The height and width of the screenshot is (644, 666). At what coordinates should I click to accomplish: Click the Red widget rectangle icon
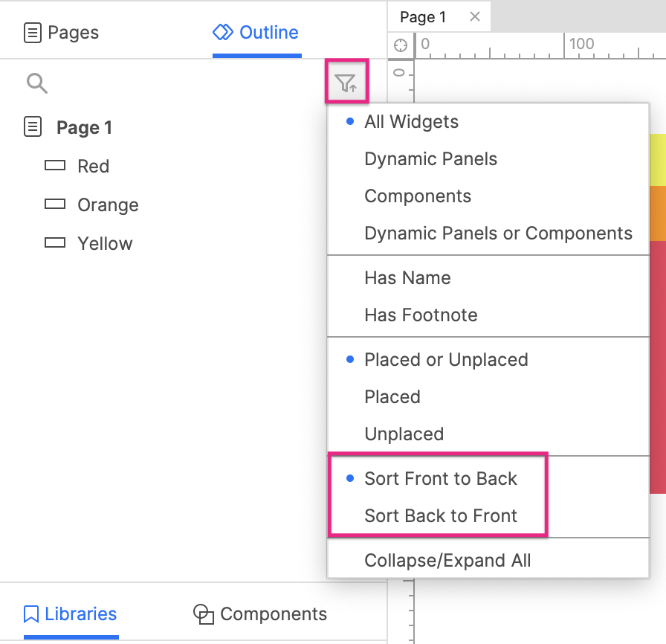(x=55, y=165)
